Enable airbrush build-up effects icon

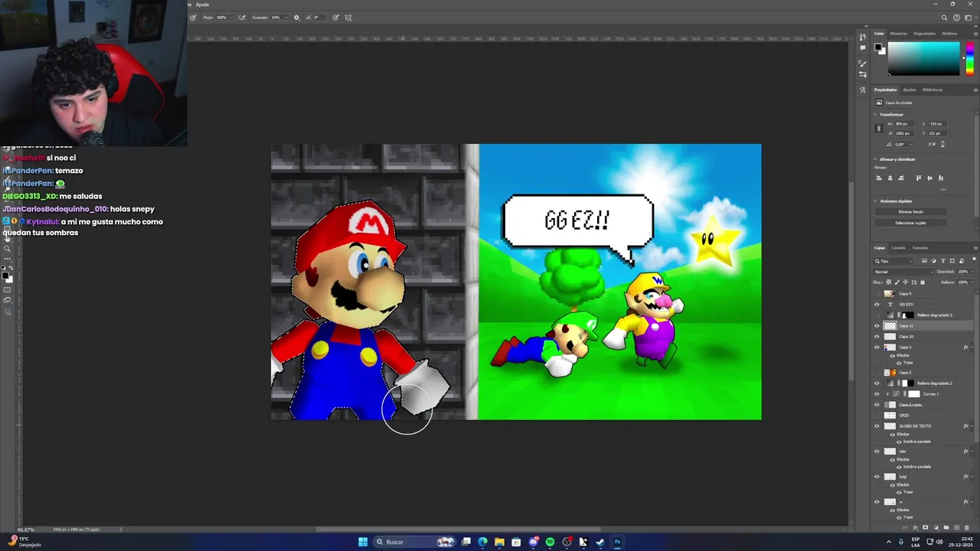pos(242,18)
